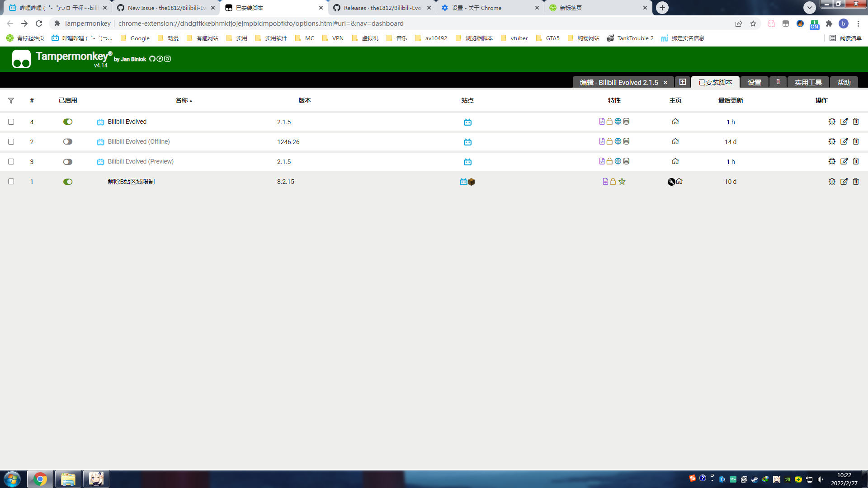868x488 pixels.
Task: Click the delete trash icon for 解除B站区域限制
Action: click(856, 181)
